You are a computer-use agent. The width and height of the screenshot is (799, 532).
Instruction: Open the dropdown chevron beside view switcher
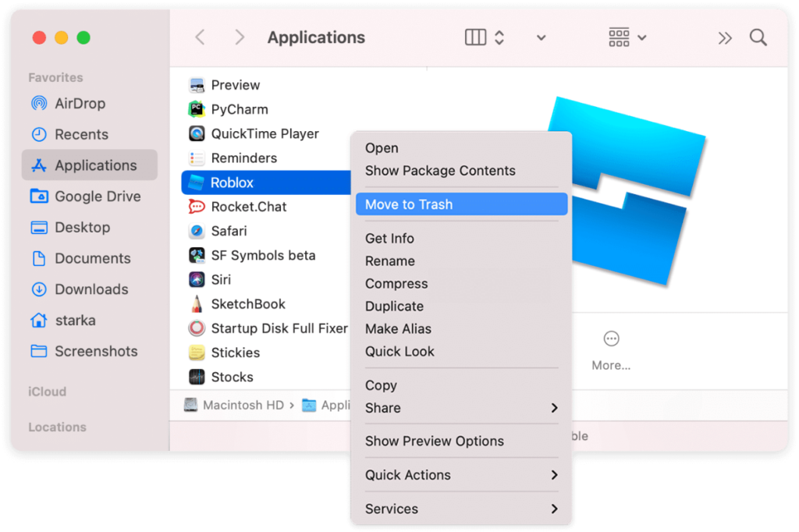[542, 37]
